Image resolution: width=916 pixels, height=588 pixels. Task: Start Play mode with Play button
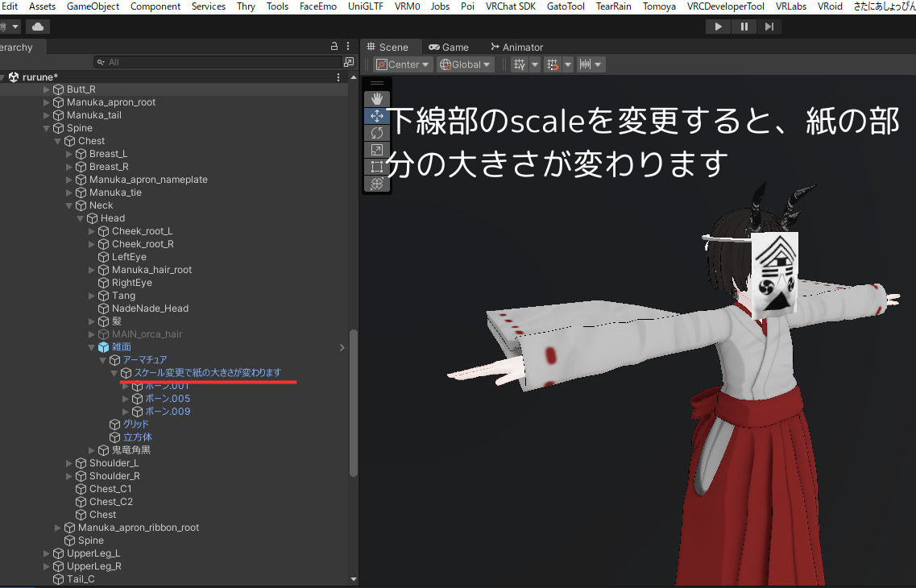718,27
